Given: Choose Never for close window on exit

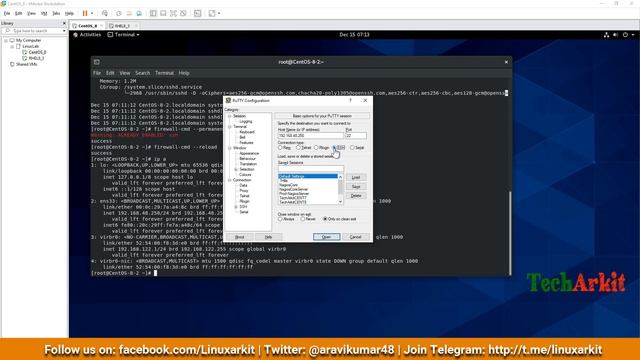Looking at the screenshot, I should [303, 219].
